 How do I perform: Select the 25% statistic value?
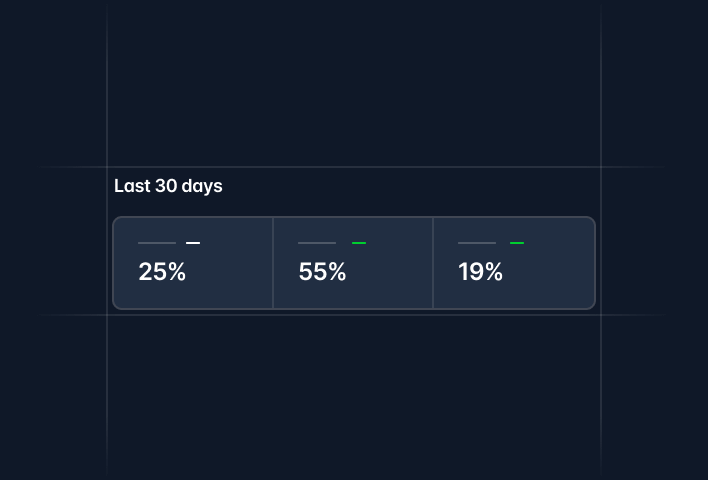pyautogui.click(x=162, y=272)
